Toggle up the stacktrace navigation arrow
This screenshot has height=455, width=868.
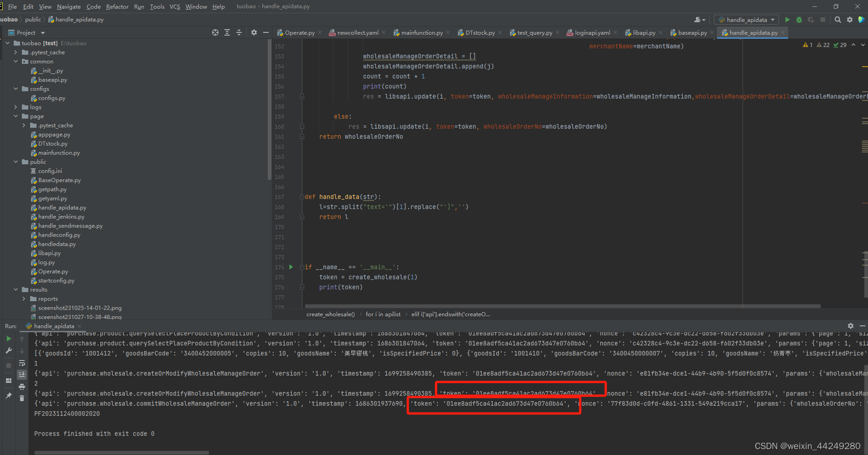[21, 339]
